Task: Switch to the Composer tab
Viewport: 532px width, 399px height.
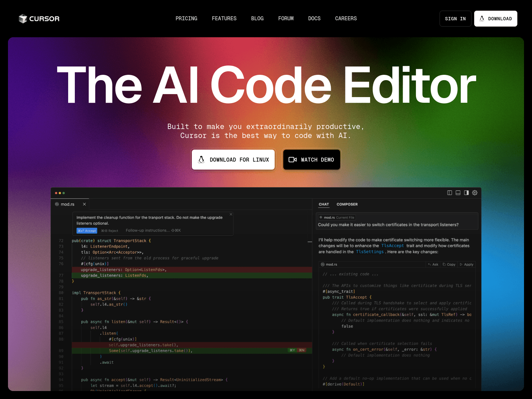Action: (347, 204)
